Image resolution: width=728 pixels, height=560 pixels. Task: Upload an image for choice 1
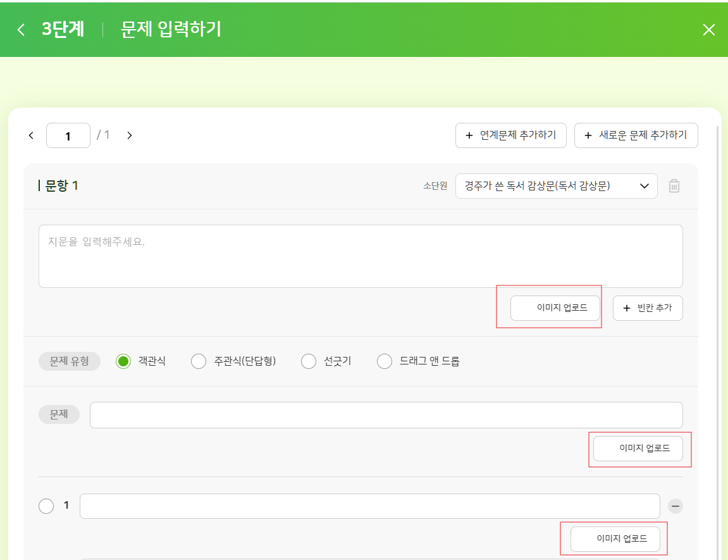click(615, 539)
